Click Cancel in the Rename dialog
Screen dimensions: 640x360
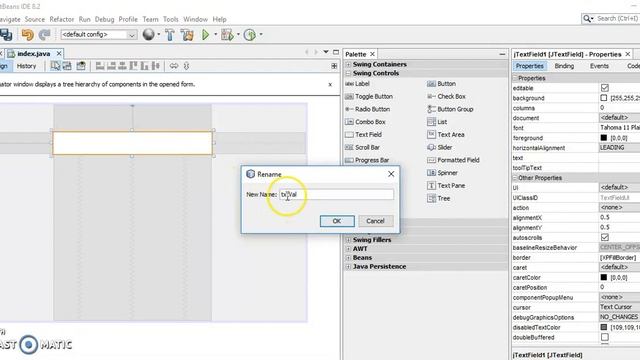tap(375, 221)
